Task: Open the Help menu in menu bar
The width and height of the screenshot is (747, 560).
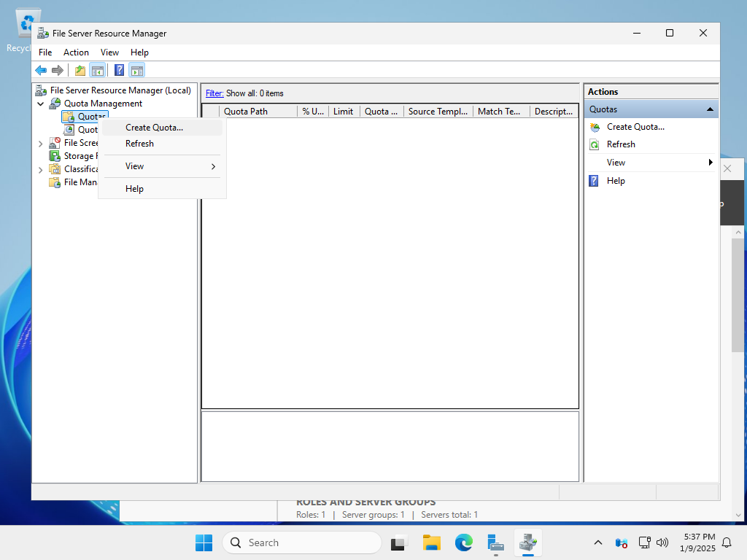Action: (139, 52)
